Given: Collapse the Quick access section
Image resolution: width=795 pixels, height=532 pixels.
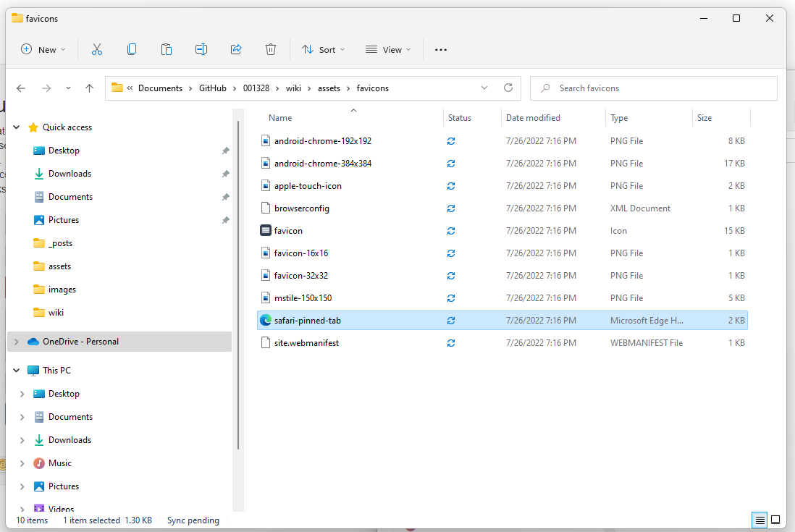Looking at the screenshot, I should click(x=17, y=127).
